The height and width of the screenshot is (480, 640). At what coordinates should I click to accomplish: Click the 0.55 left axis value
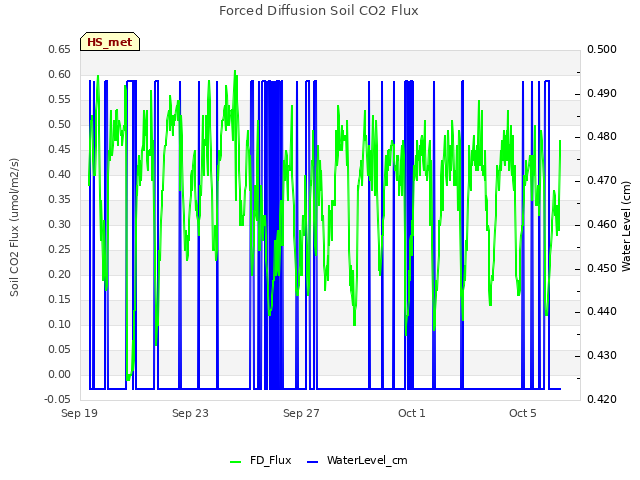60,99
